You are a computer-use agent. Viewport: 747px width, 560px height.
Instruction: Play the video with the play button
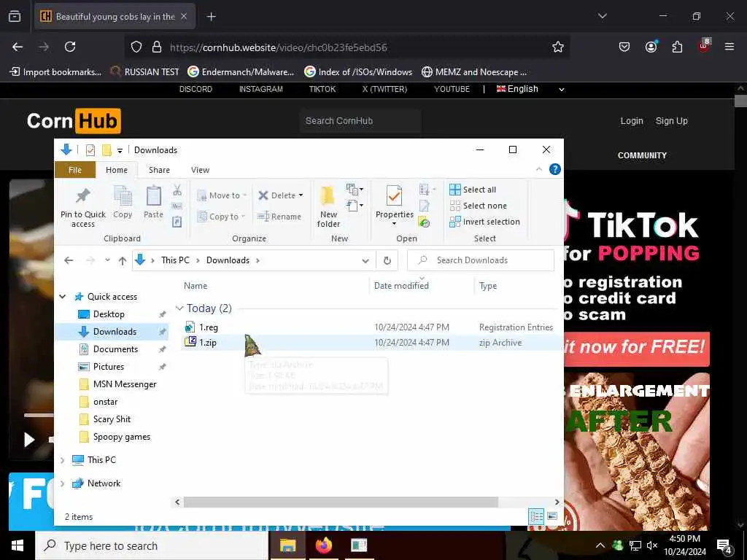29,440
